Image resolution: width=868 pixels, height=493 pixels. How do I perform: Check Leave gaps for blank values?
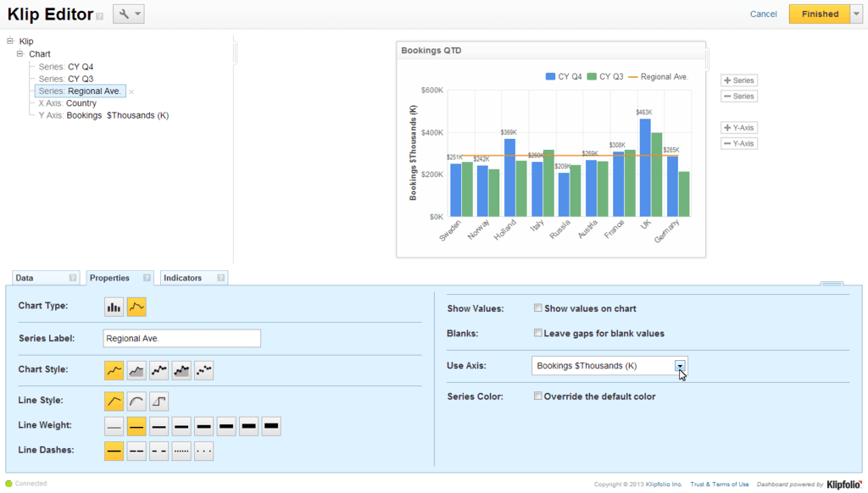point(537,333)
